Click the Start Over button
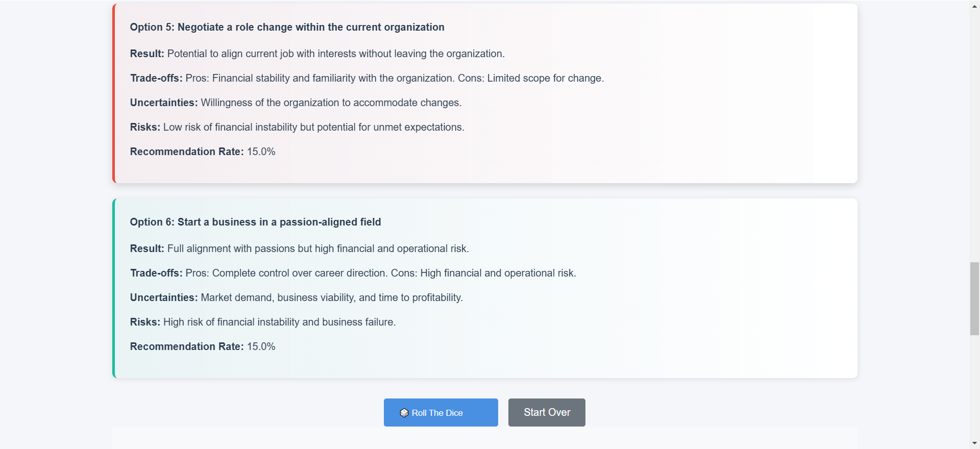The height and width of the screenshot is (449, 980). click(547, 412)
